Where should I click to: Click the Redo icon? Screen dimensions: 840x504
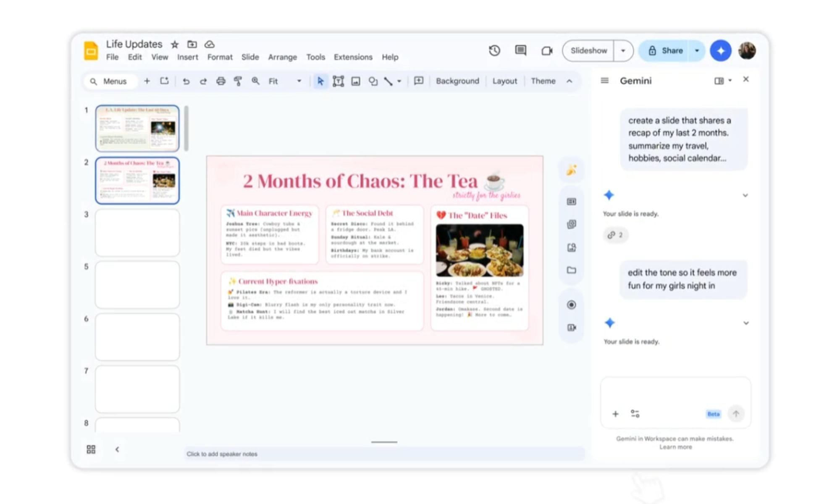click(203, 81)
